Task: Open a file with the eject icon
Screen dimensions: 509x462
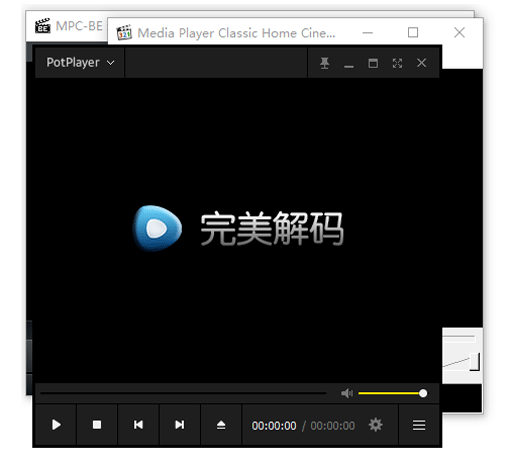Action: coord(221,425)
